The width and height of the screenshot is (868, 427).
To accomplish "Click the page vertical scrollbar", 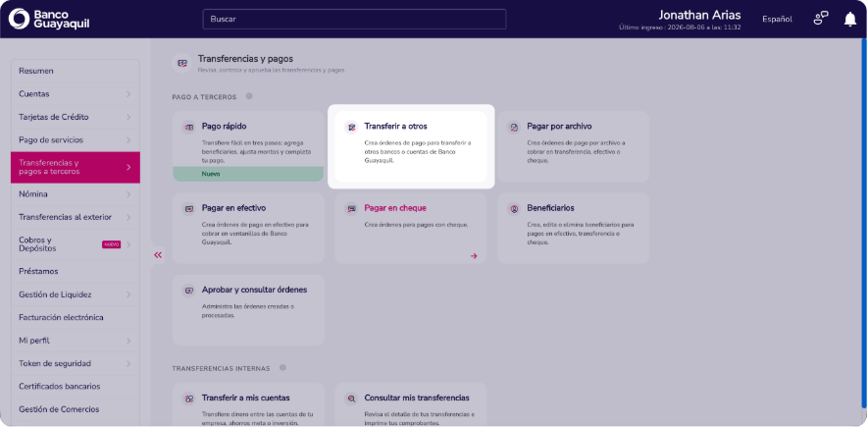I will (863, 222).
